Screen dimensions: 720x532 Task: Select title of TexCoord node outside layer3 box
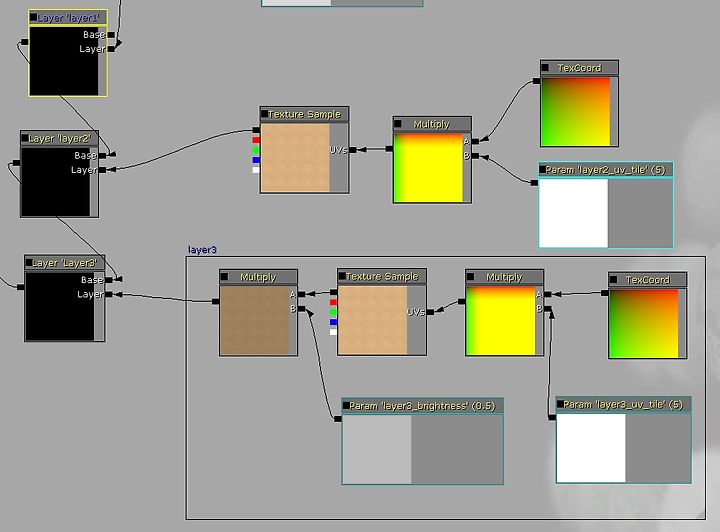579,68
